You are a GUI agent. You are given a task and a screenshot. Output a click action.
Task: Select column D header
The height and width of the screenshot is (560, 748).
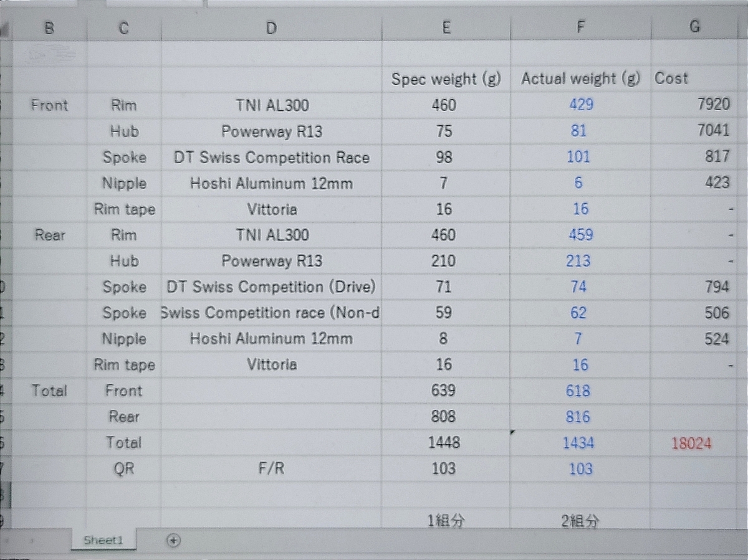pyautogui.click(x=271, y=27)
